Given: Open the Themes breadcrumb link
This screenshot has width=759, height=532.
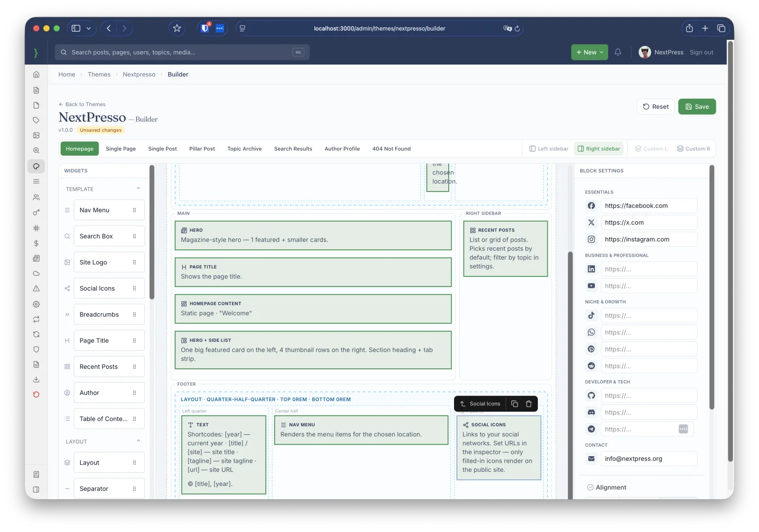Looking at the screenshot, I should [x=99, y=74].
